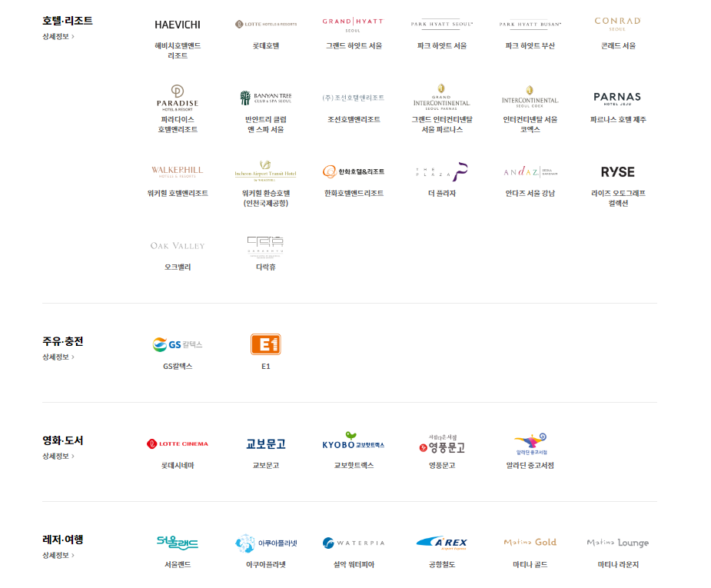Select the 라이즈 오토그래프 컬렉션 label
This screenshot has width=711, height=588.
(618, 198)
